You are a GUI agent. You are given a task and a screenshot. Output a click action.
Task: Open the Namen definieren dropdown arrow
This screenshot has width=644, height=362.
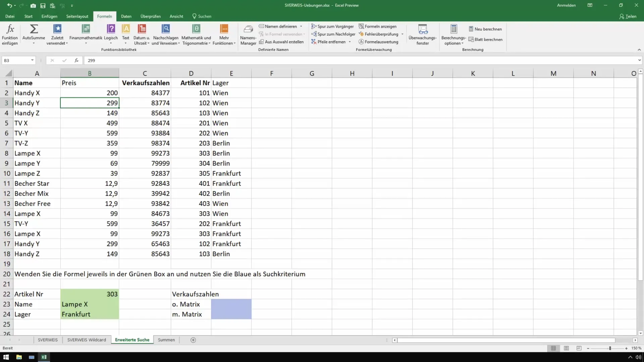point(301,26)
